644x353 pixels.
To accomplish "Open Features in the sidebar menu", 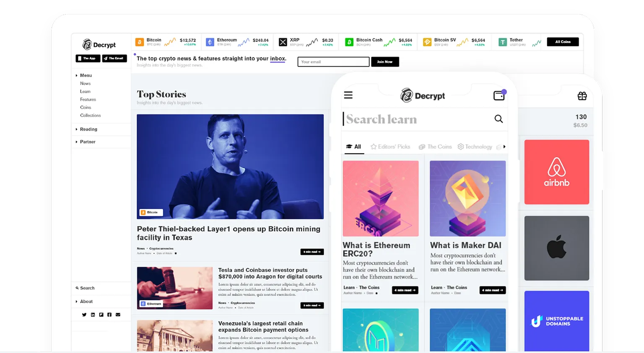I will pyautogui.click(x=88, y=99).
